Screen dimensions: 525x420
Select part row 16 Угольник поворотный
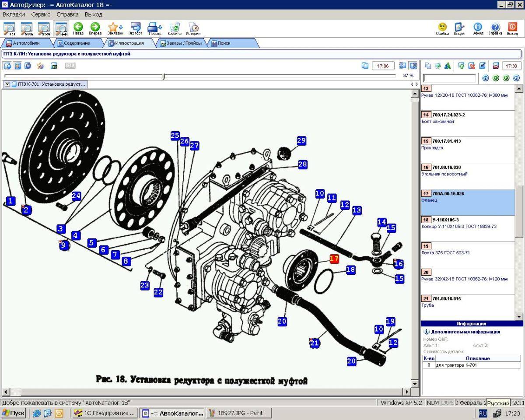[468, 176]
